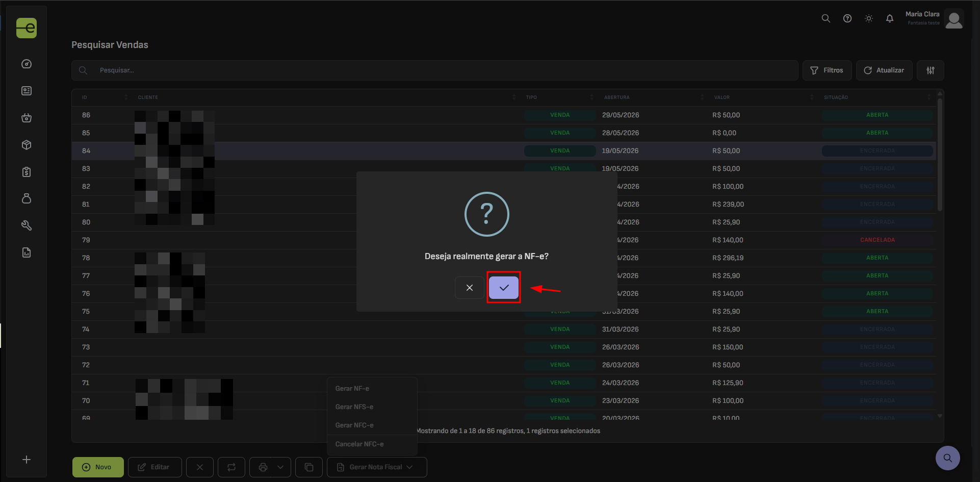Open the contacts card icon in sidebar
Viewport: 980px width, 482px height.
(27, 91)
